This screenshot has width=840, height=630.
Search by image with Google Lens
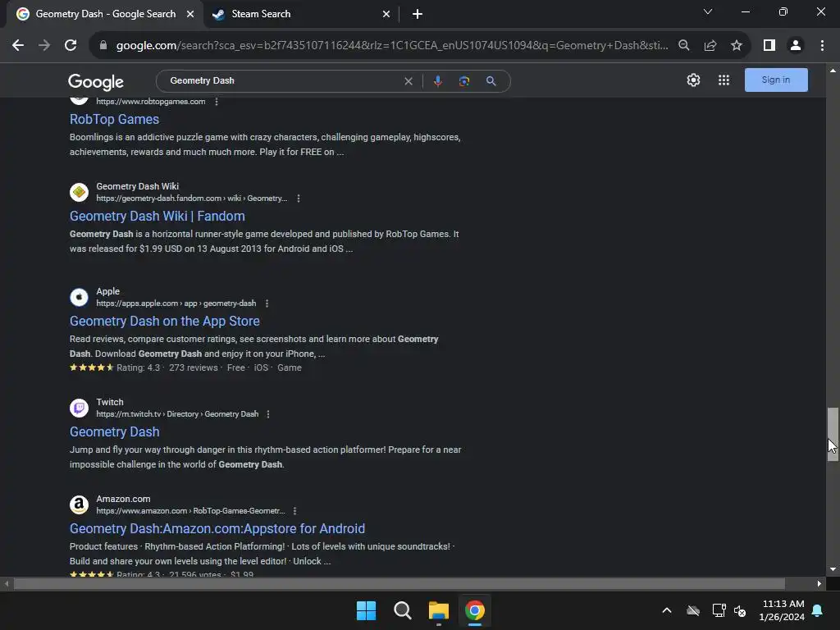464,81
